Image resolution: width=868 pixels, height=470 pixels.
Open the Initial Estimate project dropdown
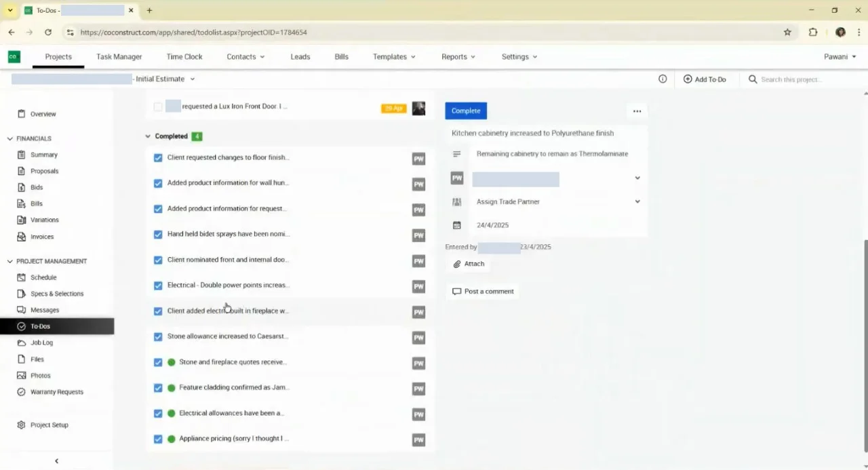[x=192, y=79]
